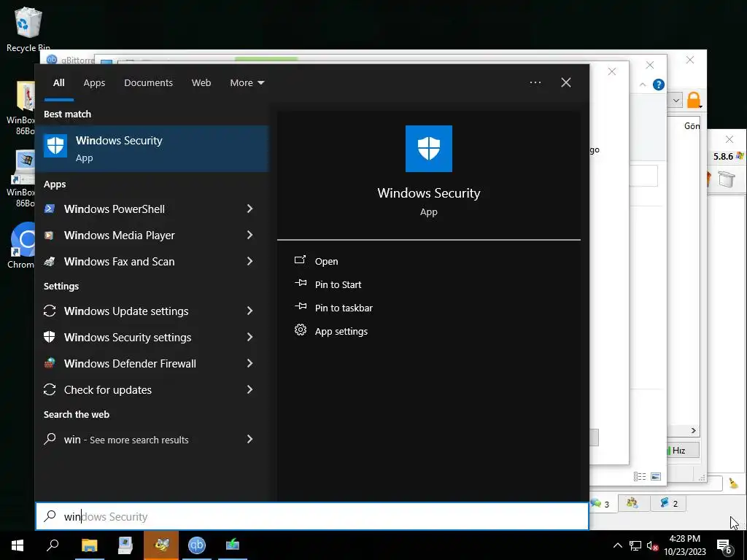Expand Windows Update settings arrow
The image size is (747, 560).
point(249,311)
